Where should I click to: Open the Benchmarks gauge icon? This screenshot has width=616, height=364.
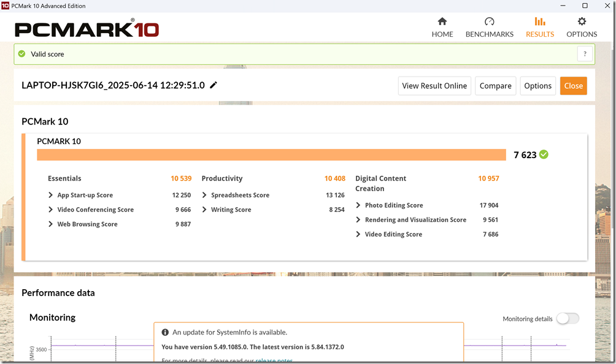click(489, 22)
